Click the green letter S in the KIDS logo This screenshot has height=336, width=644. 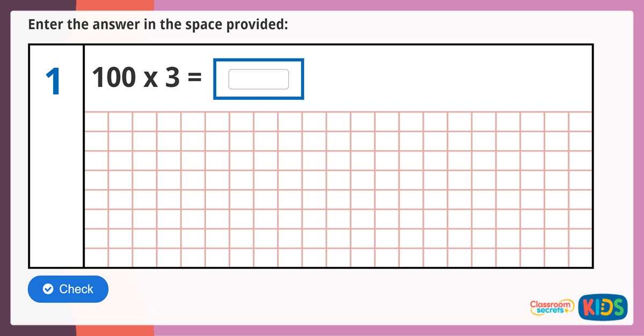click(x=618, y=308)
